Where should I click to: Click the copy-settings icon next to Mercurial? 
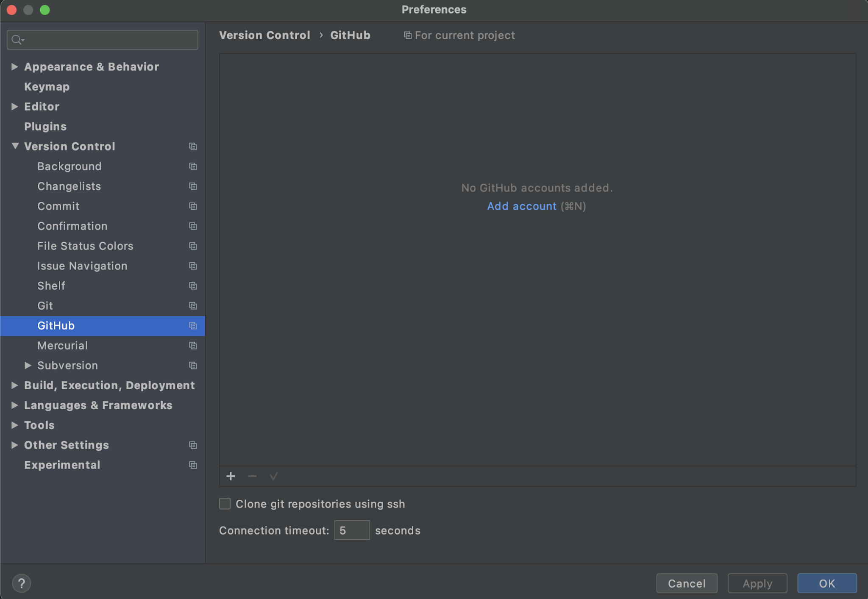193,346
